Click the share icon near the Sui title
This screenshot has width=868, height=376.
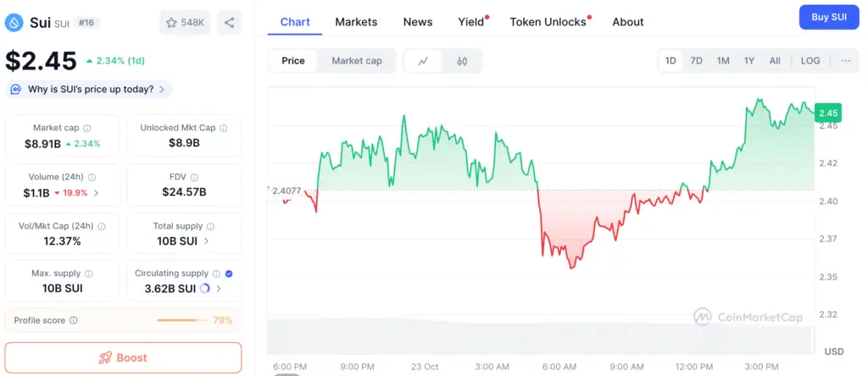(230, 23)
